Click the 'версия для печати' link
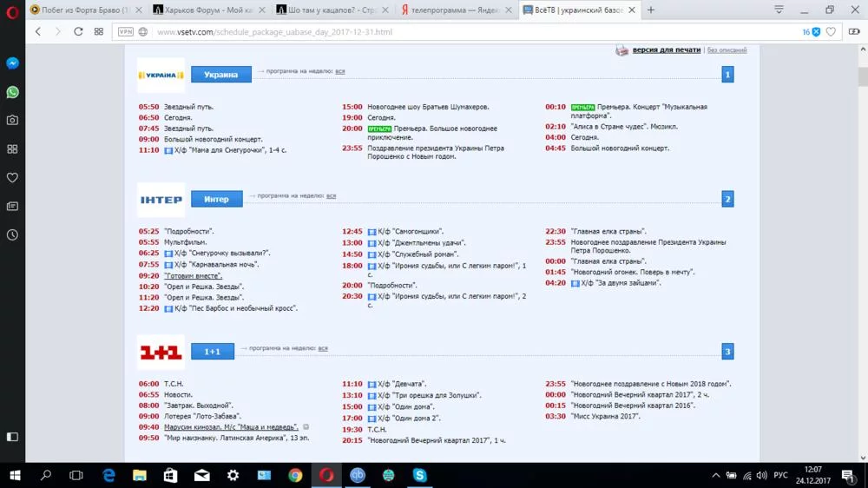868x488 pixels. (667, 49)
